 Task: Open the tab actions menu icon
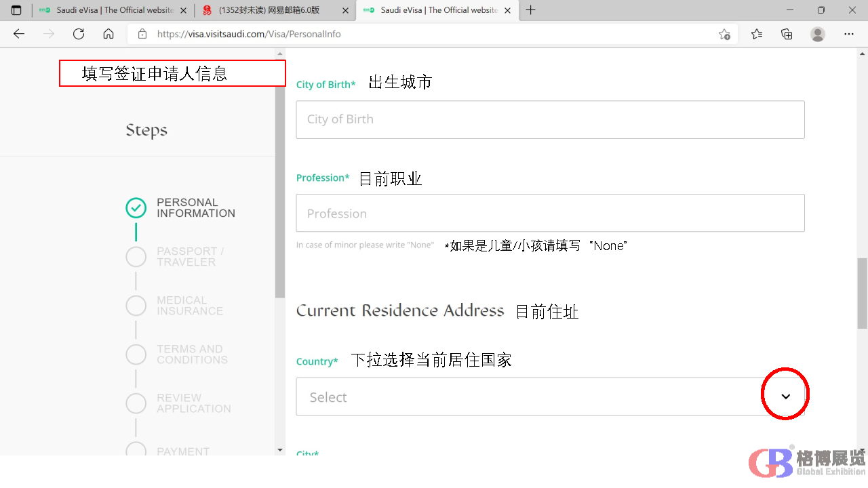[x=16, y=10]
